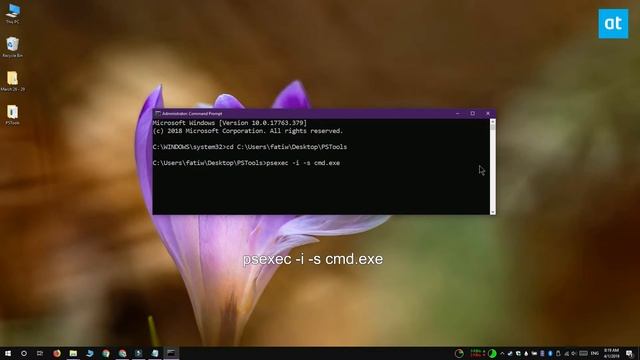Launch Firefox from the taskbar
640x360 pixels.
[x=57, y=353]
